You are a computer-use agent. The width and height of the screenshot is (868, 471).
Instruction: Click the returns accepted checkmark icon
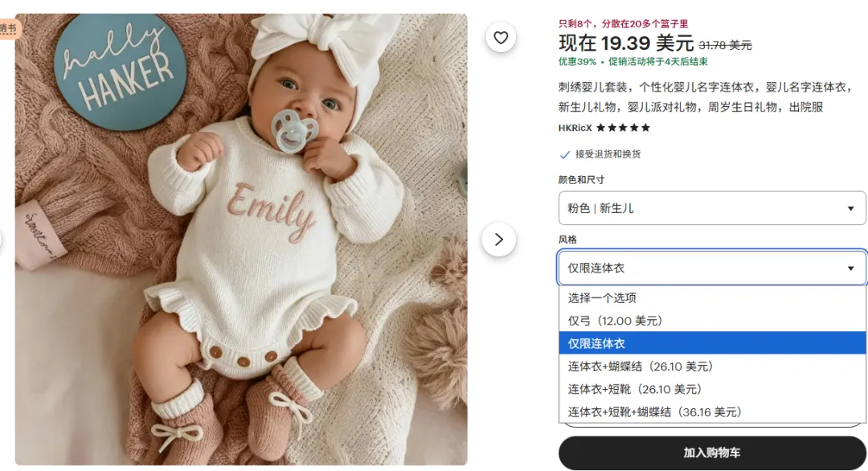point(565,154)
